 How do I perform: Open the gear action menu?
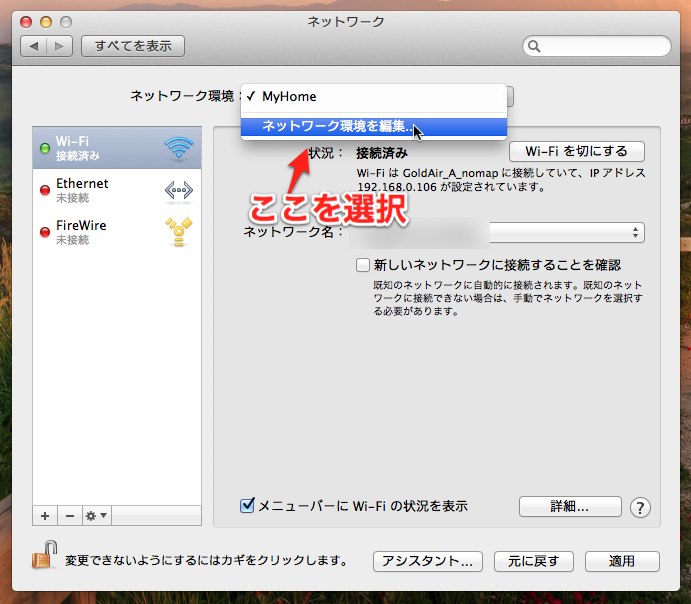point(97,516)
